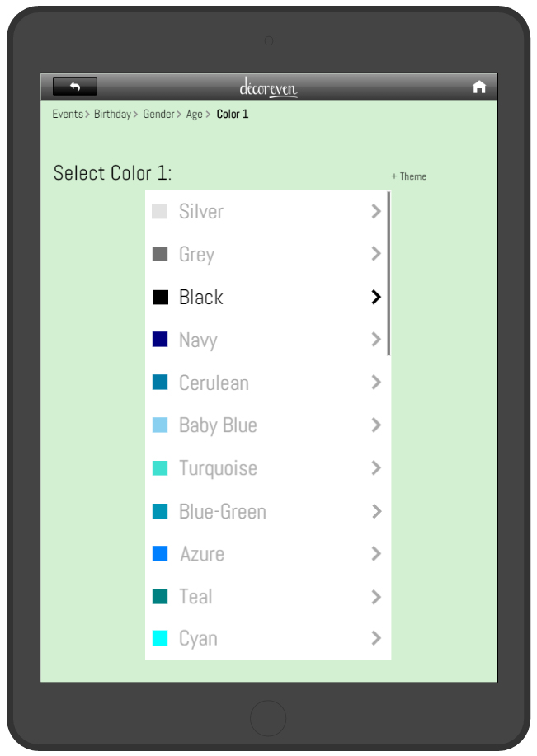Choose Baby Blue from the list
The image size is (537, 756).
click(267, 425)
